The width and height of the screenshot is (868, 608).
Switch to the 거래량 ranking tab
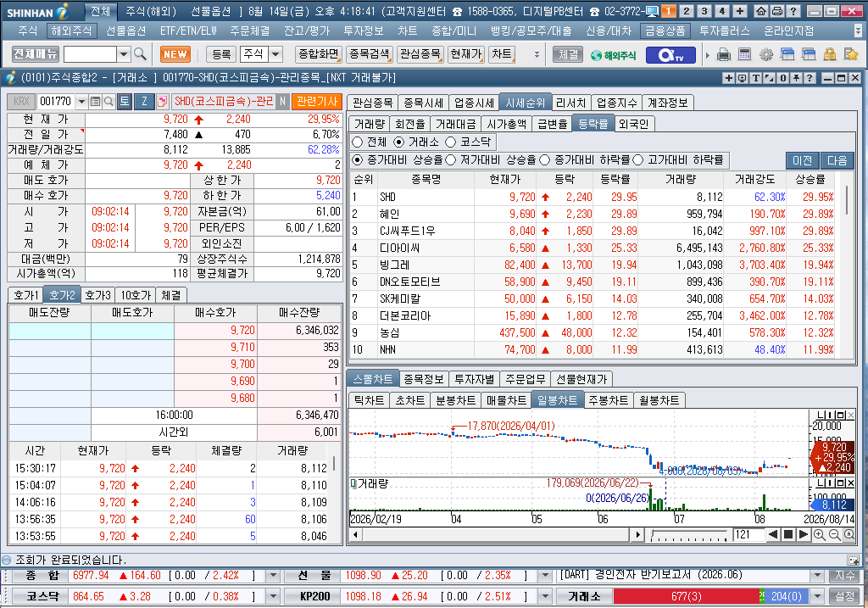[370, 124]
